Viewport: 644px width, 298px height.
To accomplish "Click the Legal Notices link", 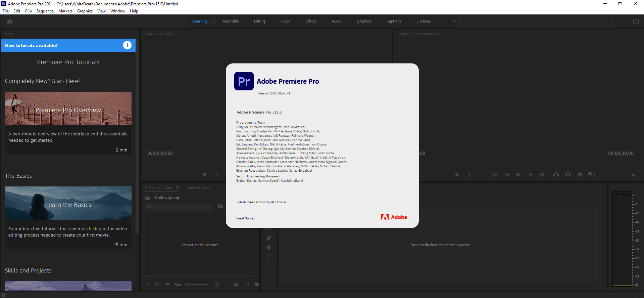I will click(x=245, y=218).
